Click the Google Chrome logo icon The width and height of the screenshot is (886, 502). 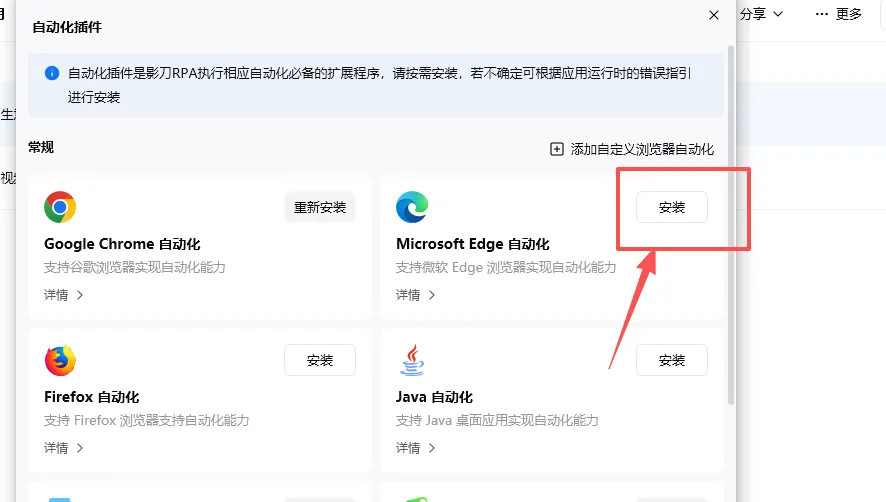point(60,207)
